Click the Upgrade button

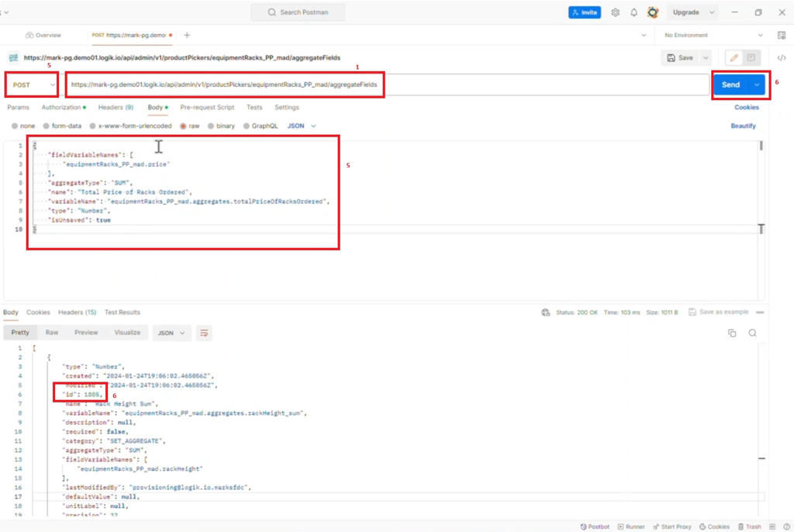click(x=685, y=12)
